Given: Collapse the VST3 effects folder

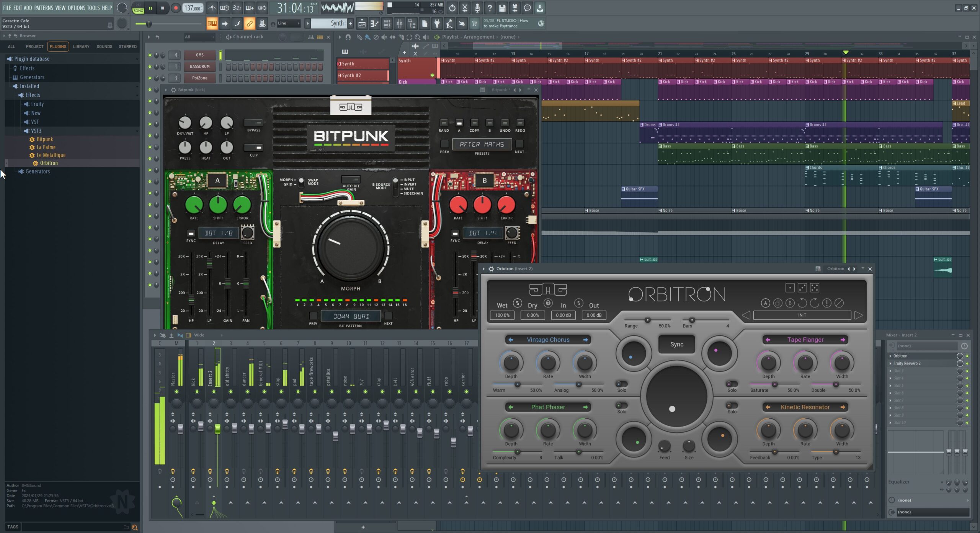Looking at the screenshot, I should point(36,131).
